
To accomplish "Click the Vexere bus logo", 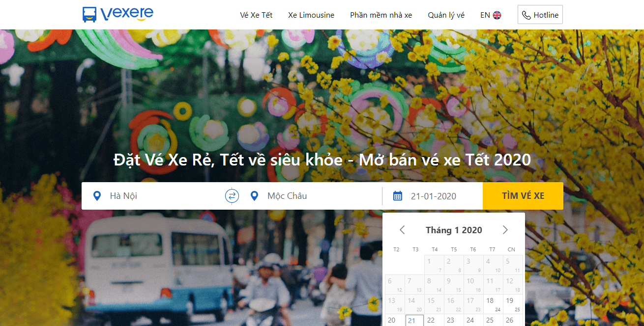I will (x=118, y=14).
